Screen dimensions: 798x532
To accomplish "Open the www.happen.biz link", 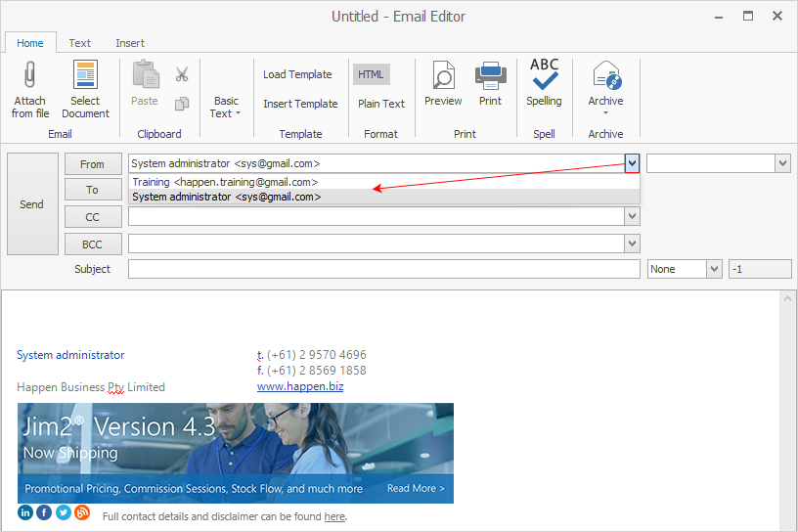I will point(300,386).
